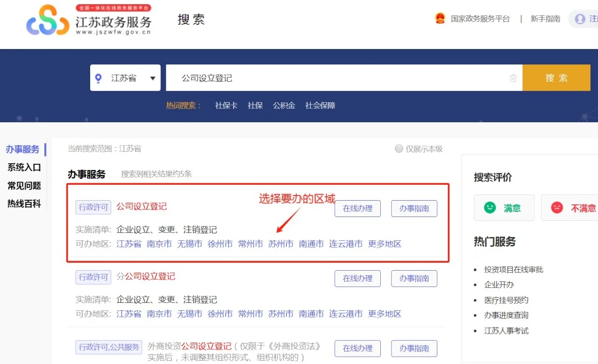This screenshot has height=364, width=598.
Task: Open 办事指南 for 分公司设立登记
Action: tap(414, 279)
